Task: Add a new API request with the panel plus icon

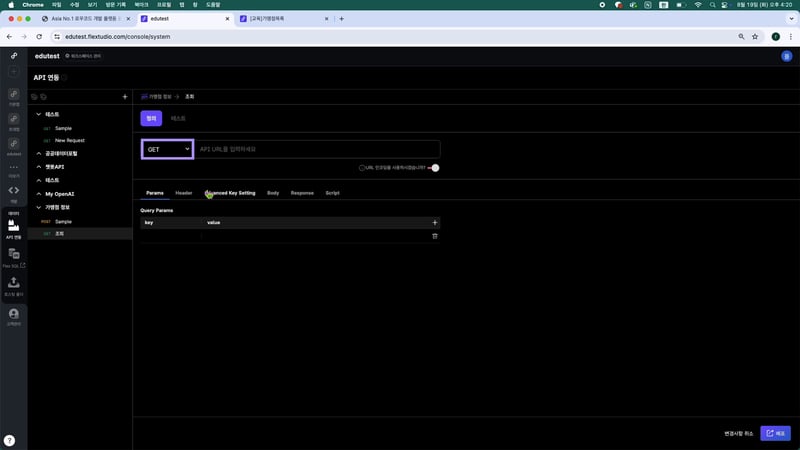Action: click(124, 97)
